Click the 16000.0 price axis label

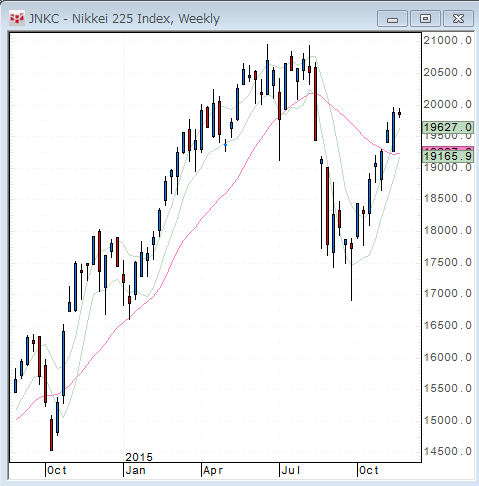447,357
